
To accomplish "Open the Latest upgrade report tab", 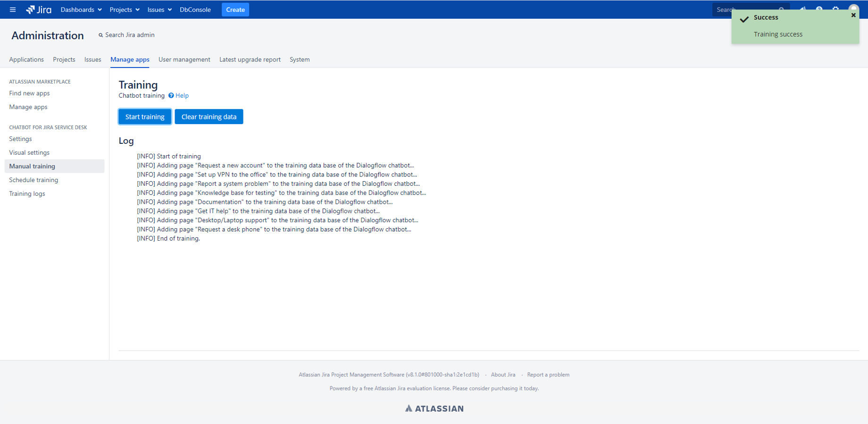I will [x=250, y=59].
